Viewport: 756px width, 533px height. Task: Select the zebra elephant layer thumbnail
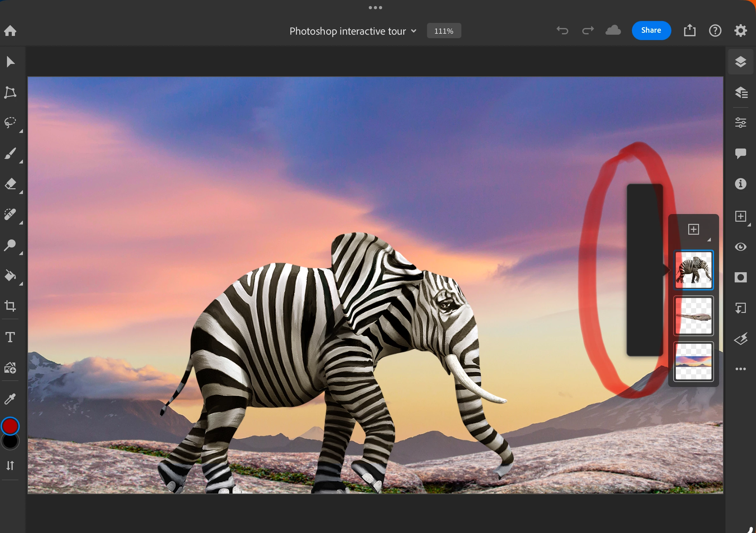pos(693,270)
